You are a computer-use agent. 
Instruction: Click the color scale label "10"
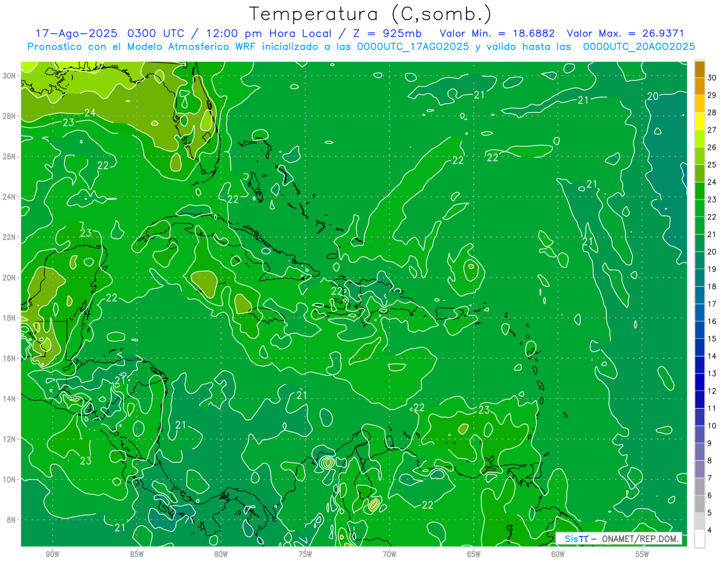[712, 426]
